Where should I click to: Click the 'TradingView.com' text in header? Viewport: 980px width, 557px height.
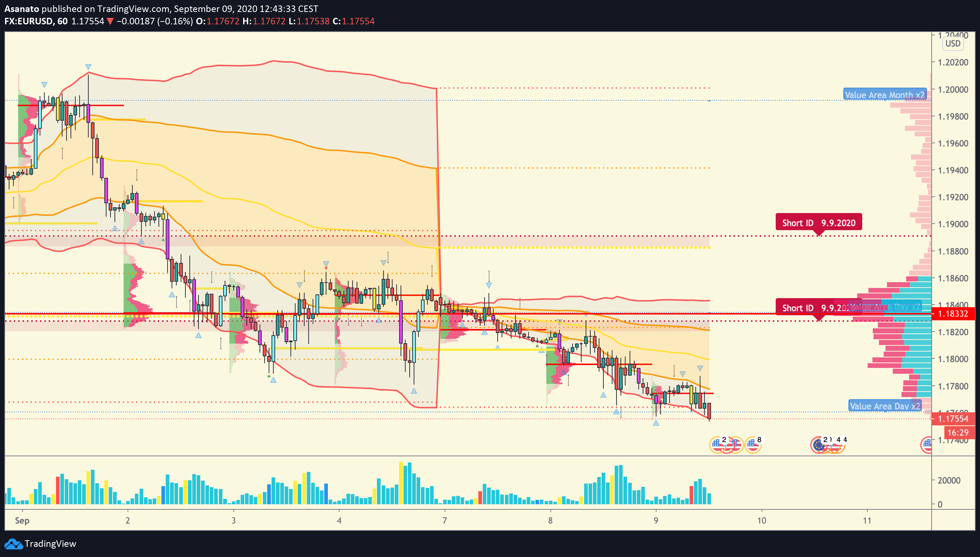click(x=133, y=9)
